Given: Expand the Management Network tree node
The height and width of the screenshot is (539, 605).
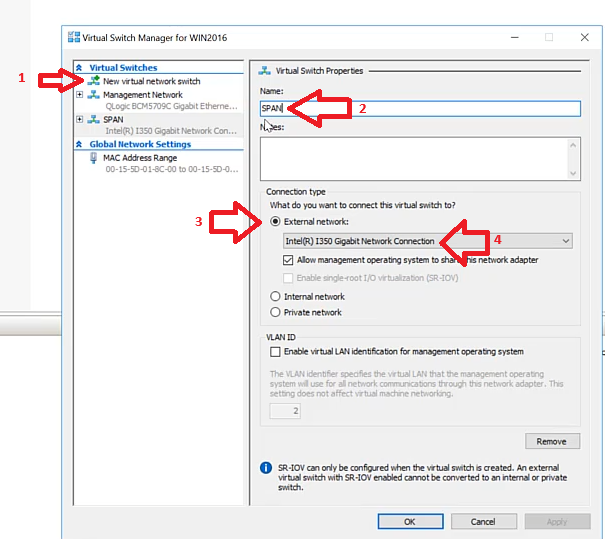Looking at the screenshot, I should point(79,95).
